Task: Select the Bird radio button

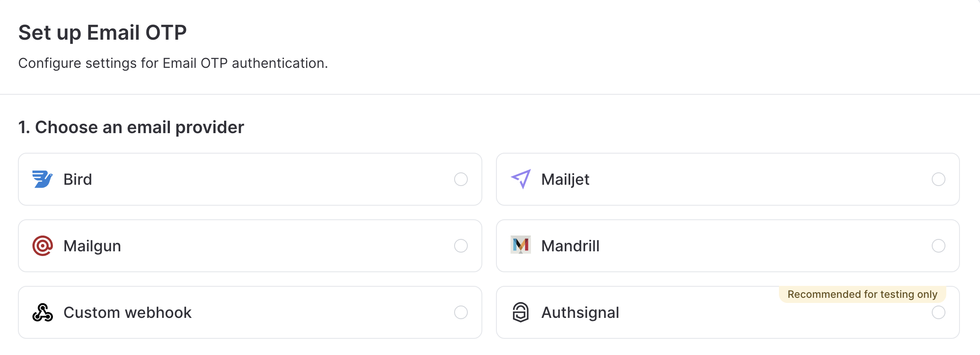Action: coord(461,179)
